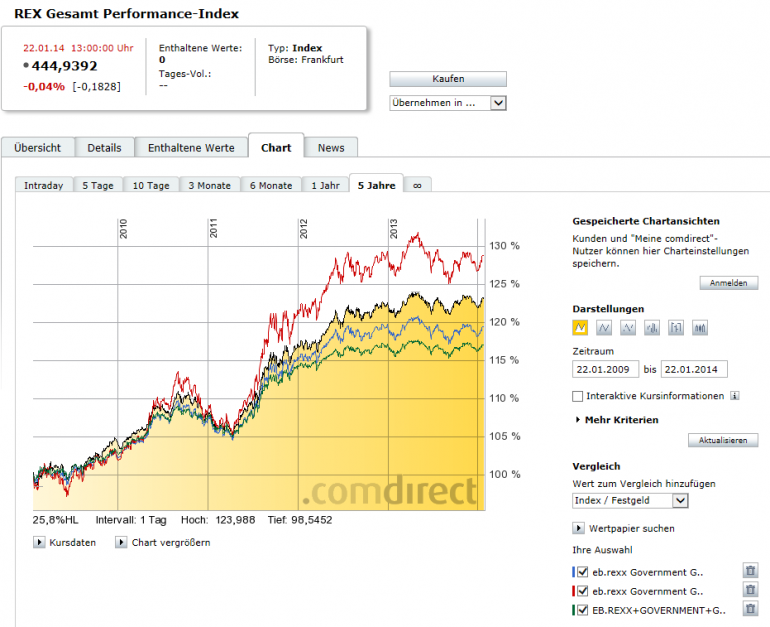Click arrow icon beside Chart vergrößern
770x627 pixels.
121,543
